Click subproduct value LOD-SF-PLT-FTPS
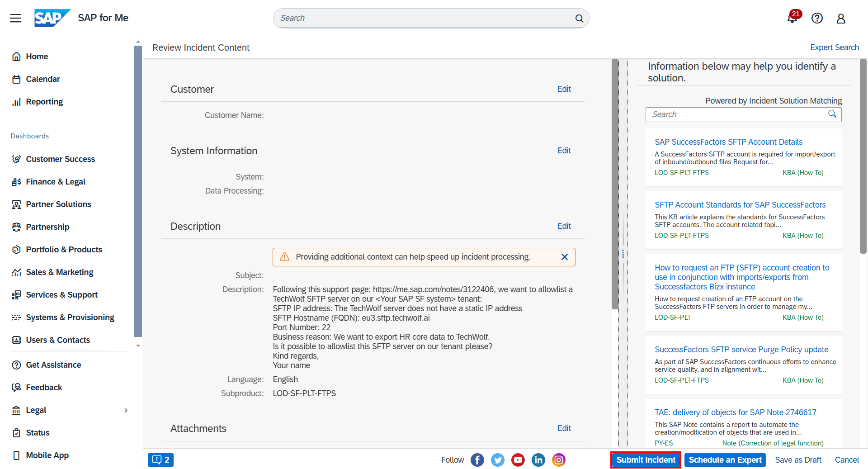Viewport: 868px width, 469px height. point(304,393)
